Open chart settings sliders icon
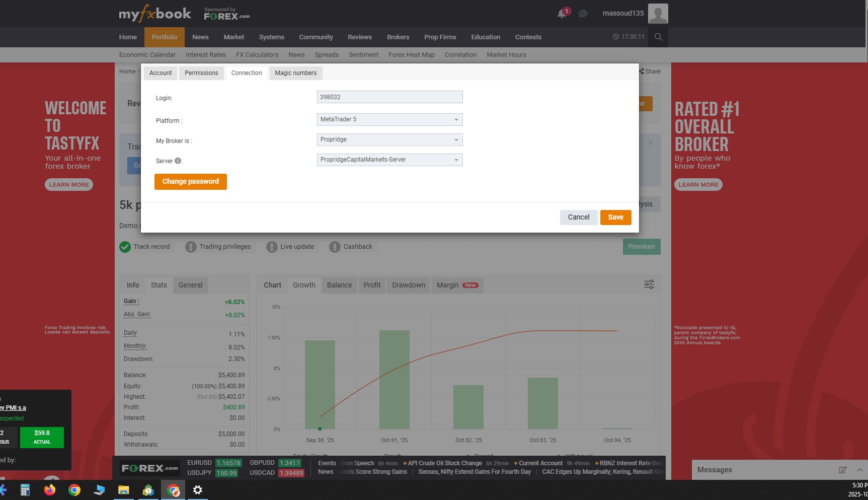Image resolution: width=868 pixels, height=500 pixels. pos(649,284)
